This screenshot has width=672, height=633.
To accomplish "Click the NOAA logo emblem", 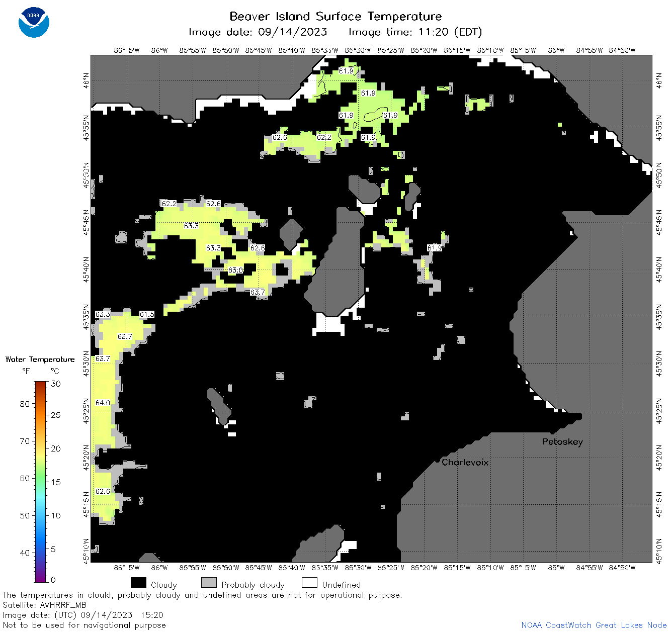I will pyautogui.click(x=34, y=22).
